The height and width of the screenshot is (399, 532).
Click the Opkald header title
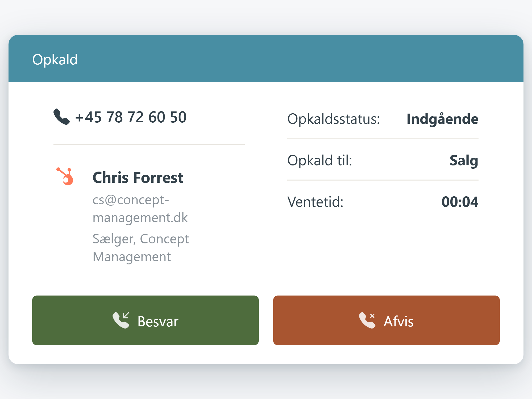[55, 59]
